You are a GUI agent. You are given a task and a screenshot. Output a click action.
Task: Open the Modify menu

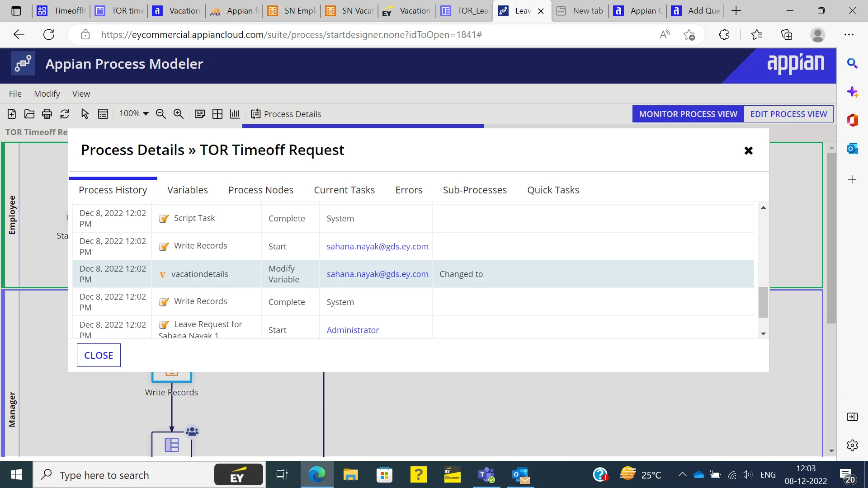(47, 94)
